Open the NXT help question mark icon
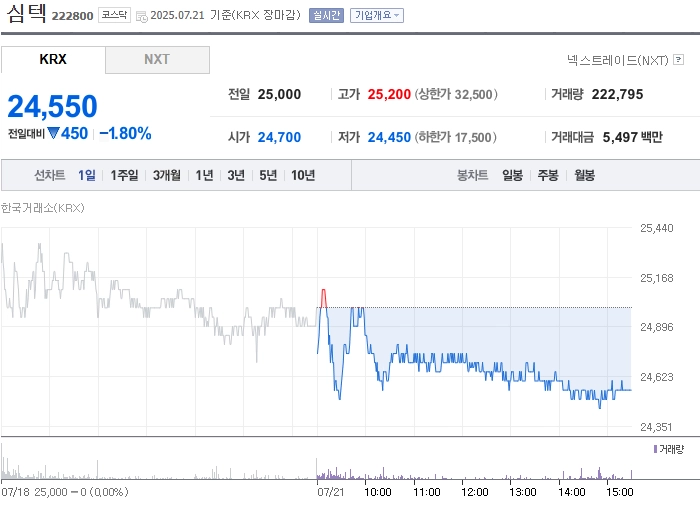The image size is (700, 505). 679,59
